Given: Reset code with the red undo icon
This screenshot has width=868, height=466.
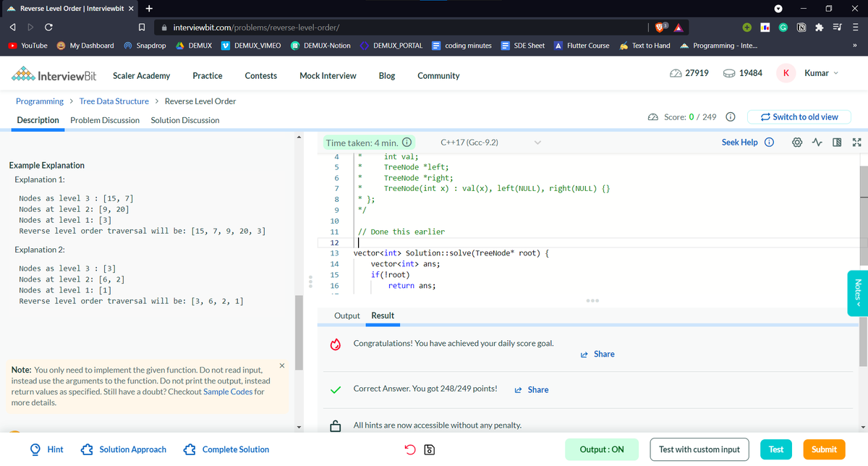Looking at the screenshot, I should coord(410,449).
